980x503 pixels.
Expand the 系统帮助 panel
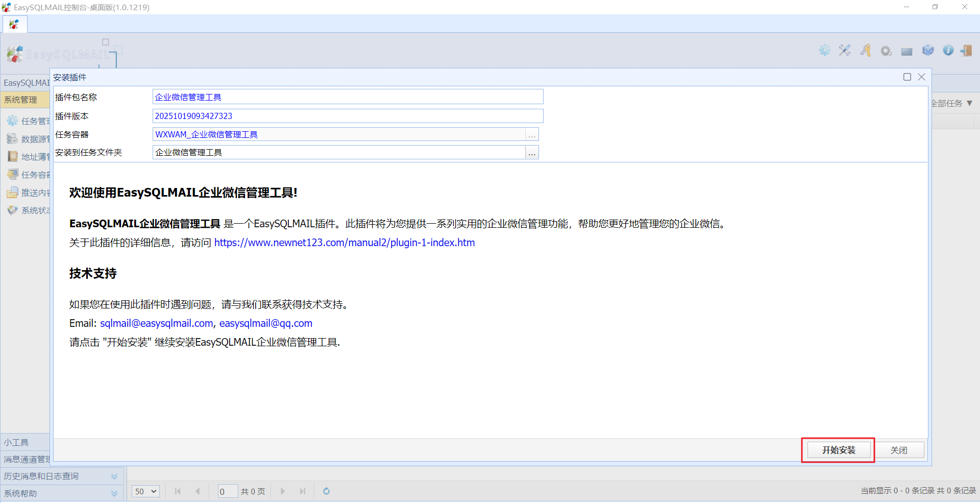pyautogui.click(x=114, y=493)
